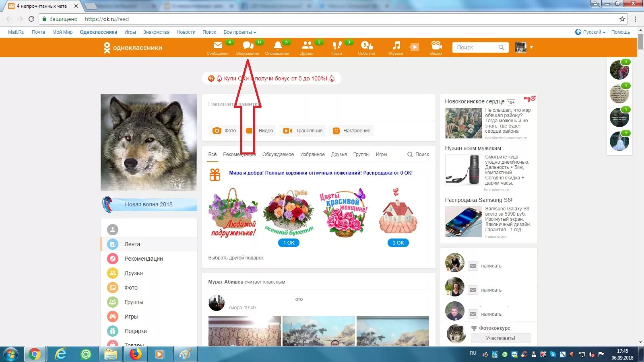This screenshot has width=644, height=362.
Task: Open Музыка music icon
Action: pyautogui.click(x=396, y=47)
